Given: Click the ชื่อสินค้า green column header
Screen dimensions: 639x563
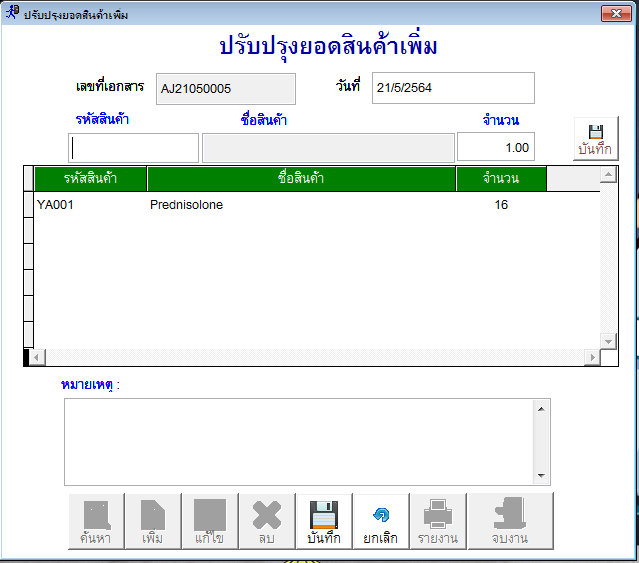Looking at the screenshot, I should tap(301, 178).
